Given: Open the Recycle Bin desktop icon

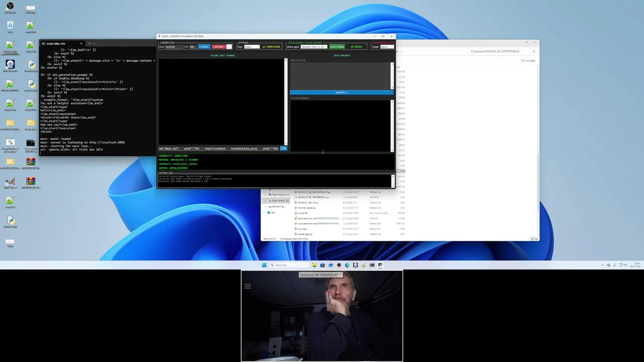Looking at the screenshot, I should 10,27.
